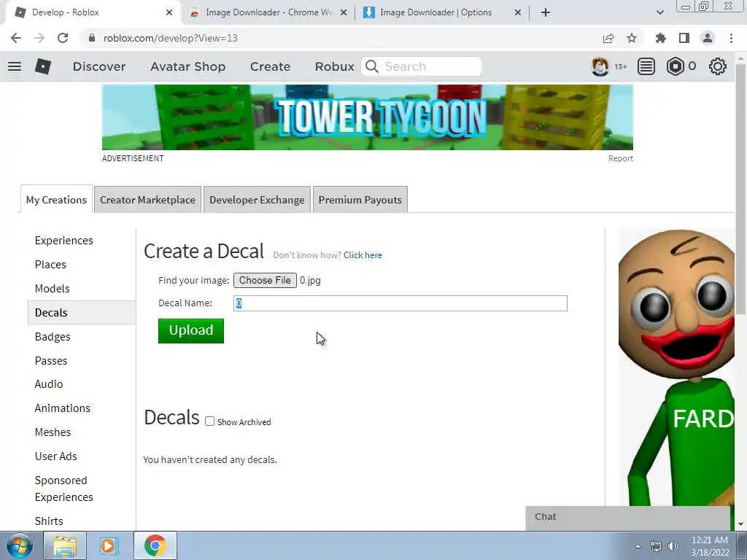Close the Image Downloader Options tab

[518, 12]
